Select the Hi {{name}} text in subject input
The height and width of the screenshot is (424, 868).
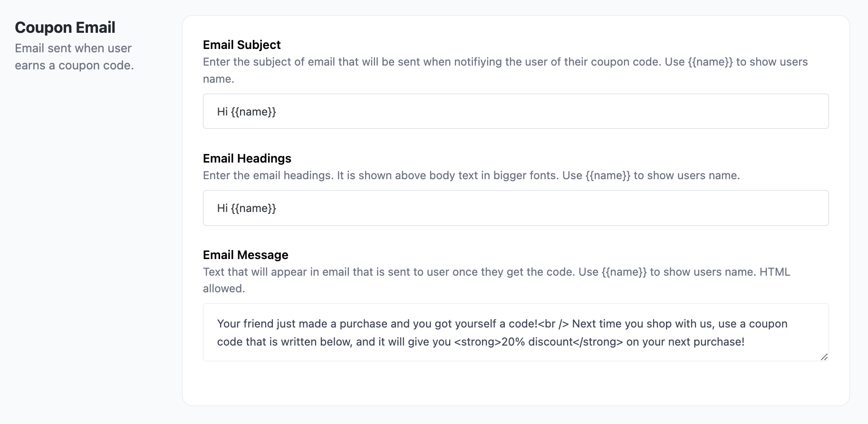tap(246, 111)
